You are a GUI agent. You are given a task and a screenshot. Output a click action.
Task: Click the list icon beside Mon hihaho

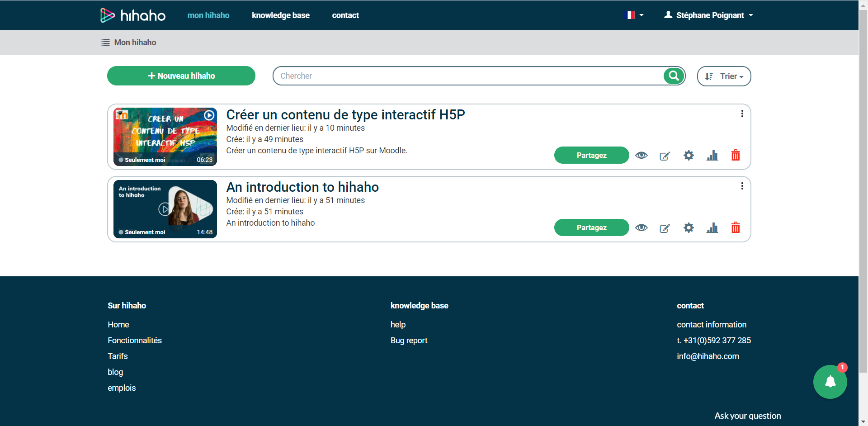pos(105,43)
